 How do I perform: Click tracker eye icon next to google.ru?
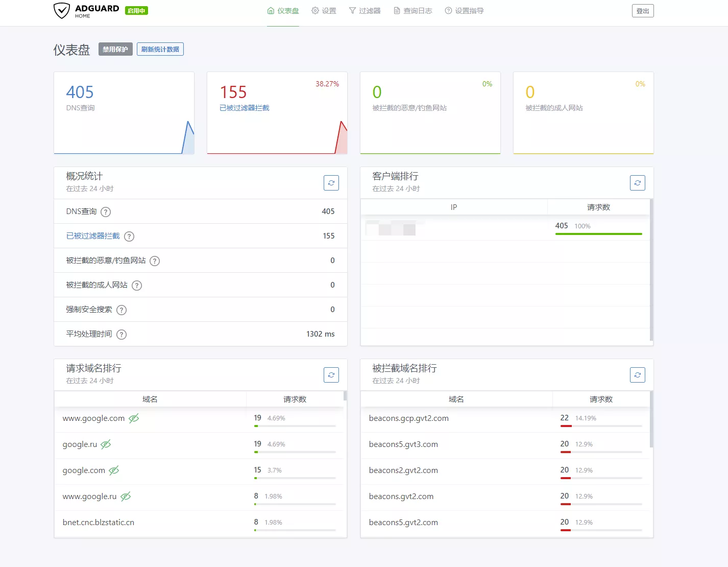pos(106,444)
